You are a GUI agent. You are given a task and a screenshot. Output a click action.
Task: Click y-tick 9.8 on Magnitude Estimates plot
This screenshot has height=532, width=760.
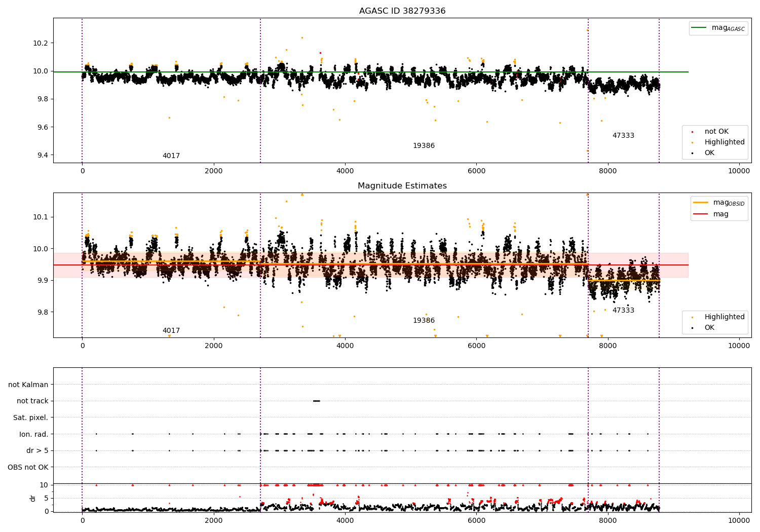pos(43,312)
